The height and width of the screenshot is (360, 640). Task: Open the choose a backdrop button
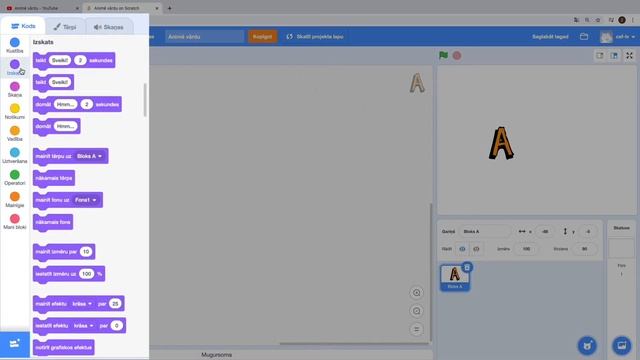click(x=622, y=346)
